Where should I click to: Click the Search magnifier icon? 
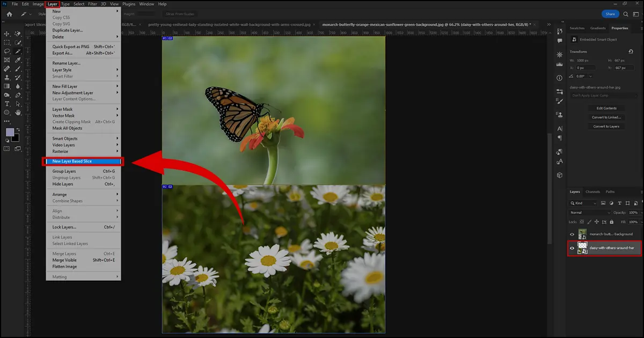(x=626, y=14)
